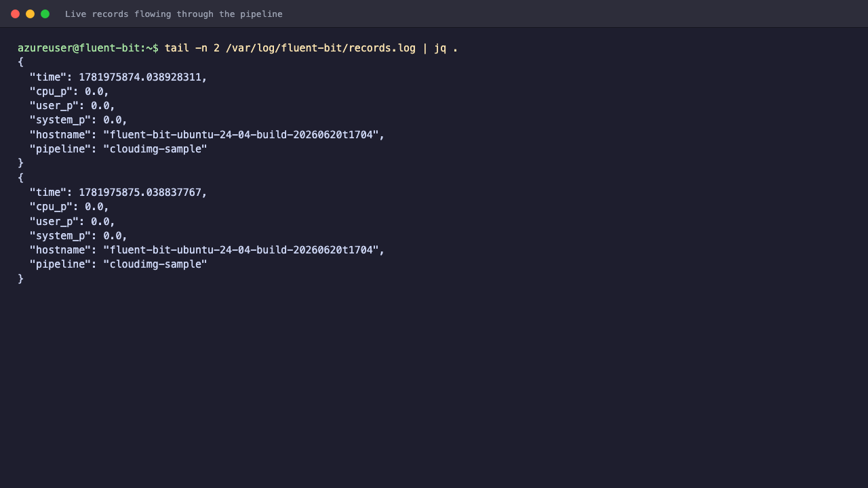The width and height of the screenshot is (868, 488).
Task: Click the green maximize window button
Action: coord(45,14)
